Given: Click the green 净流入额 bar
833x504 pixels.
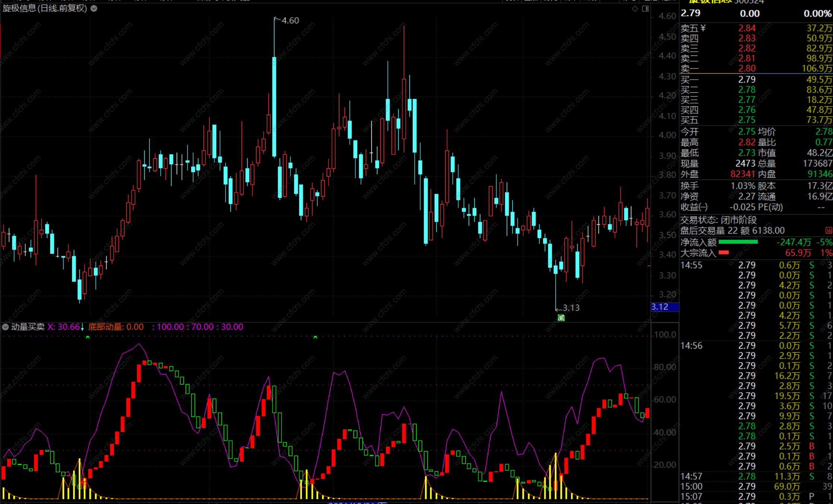Looking at the screenshot, I should 738,242.
